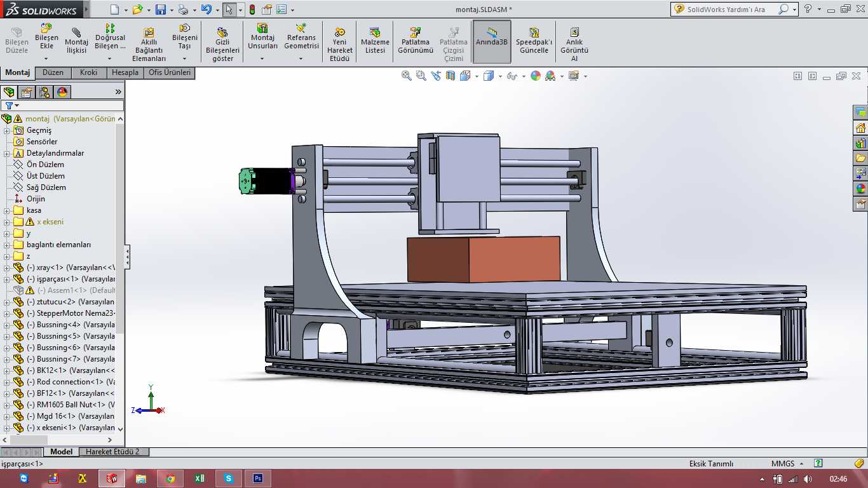Switch to the FeatureManager design tree tab

9,92
